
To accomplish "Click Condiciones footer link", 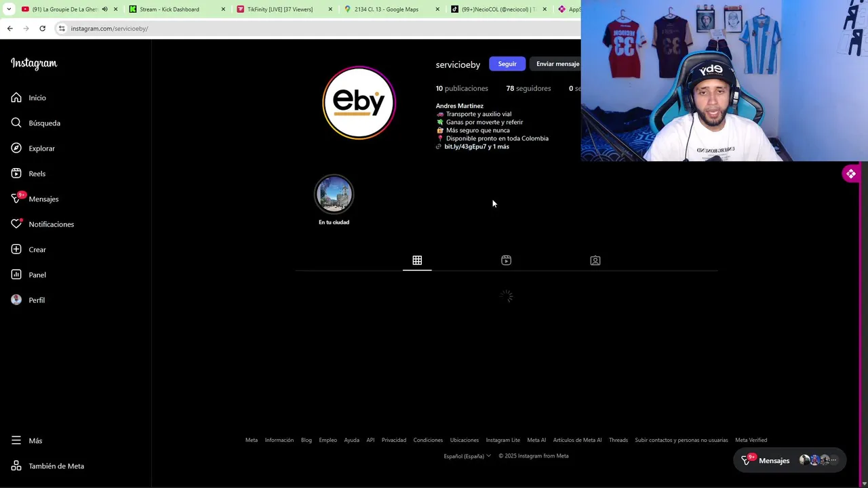I will point(428,440).
